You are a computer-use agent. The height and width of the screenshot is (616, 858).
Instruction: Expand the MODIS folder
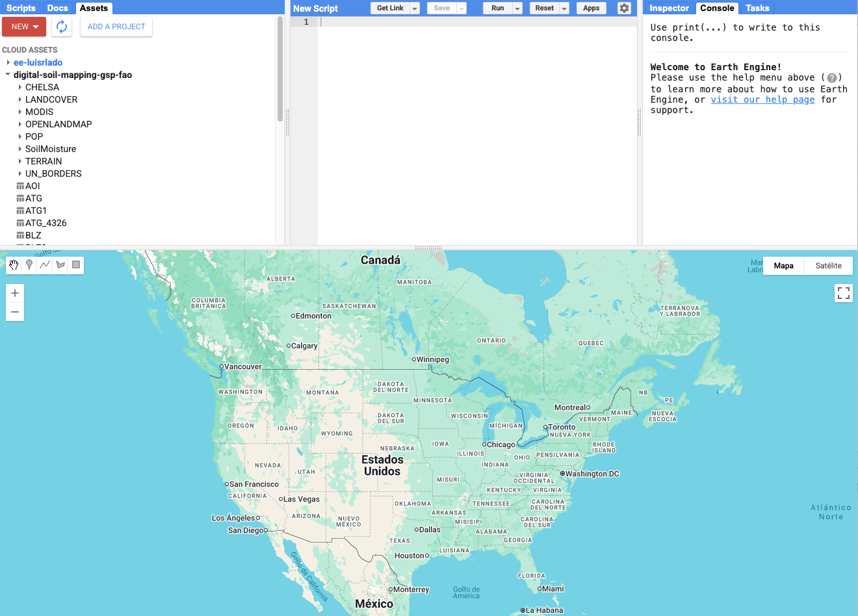click(20, 112)
